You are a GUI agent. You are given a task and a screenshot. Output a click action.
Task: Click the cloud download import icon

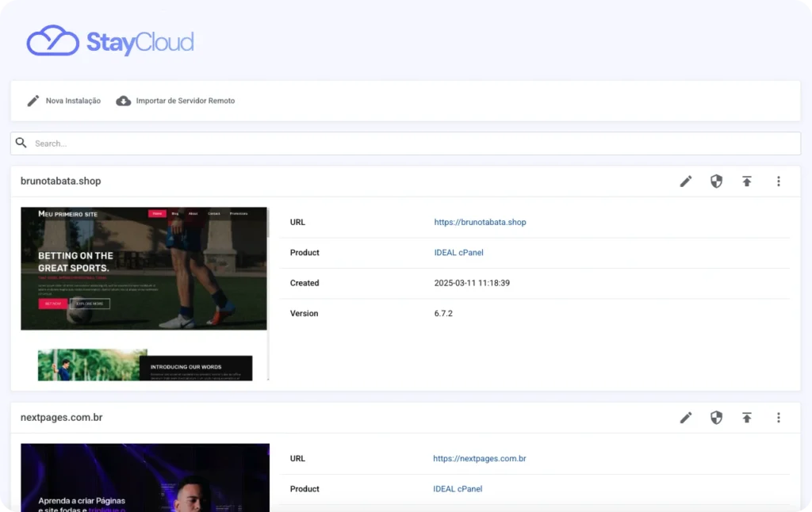tap(123, 101)
